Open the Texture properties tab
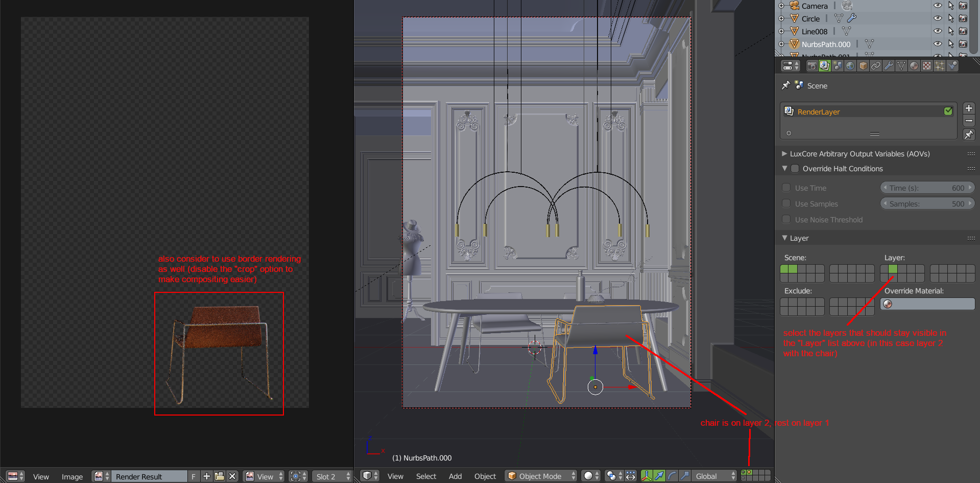 point(927,65)
